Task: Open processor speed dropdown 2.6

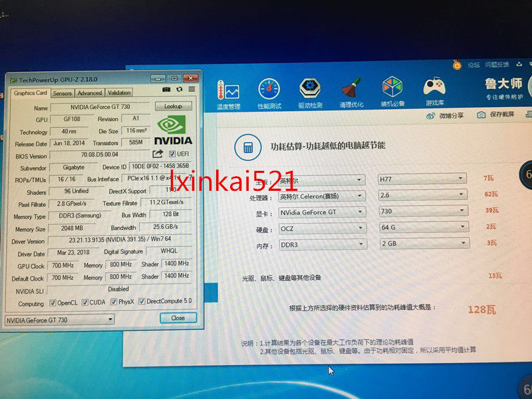Action: point(423,194)
